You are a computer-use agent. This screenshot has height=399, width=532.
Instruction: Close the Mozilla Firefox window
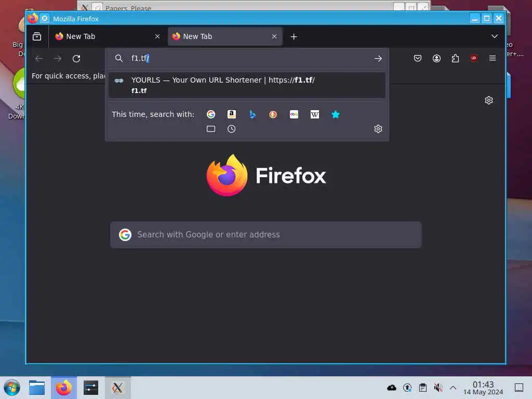(x=498, y=18)
